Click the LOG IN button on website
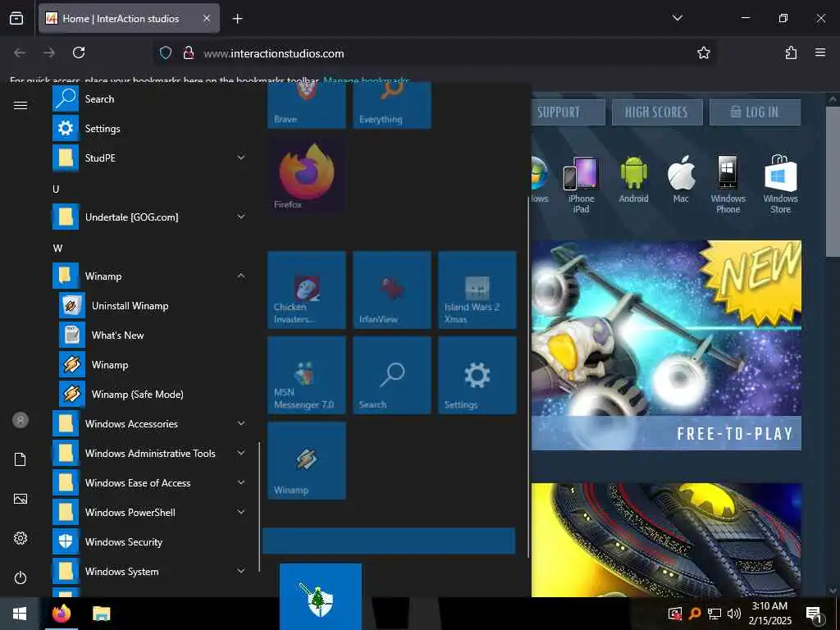This screenshot has width=840, height=630. click(755, 112)
